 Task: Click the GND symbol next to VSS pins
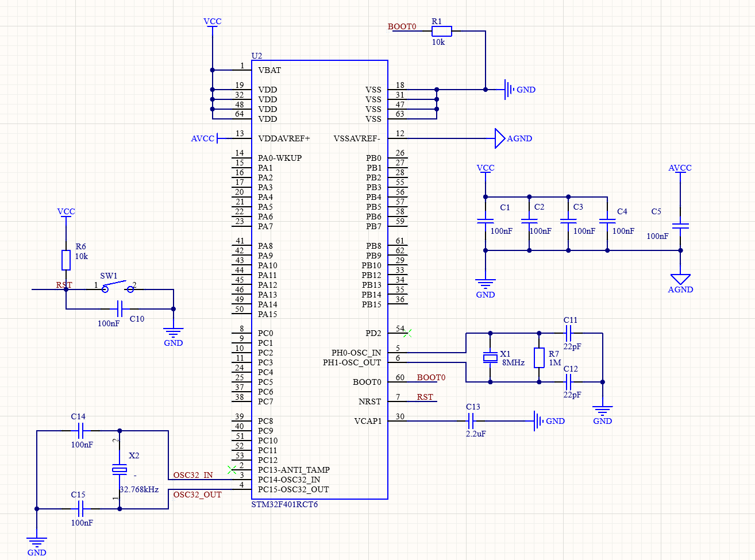tap(509, 90)
